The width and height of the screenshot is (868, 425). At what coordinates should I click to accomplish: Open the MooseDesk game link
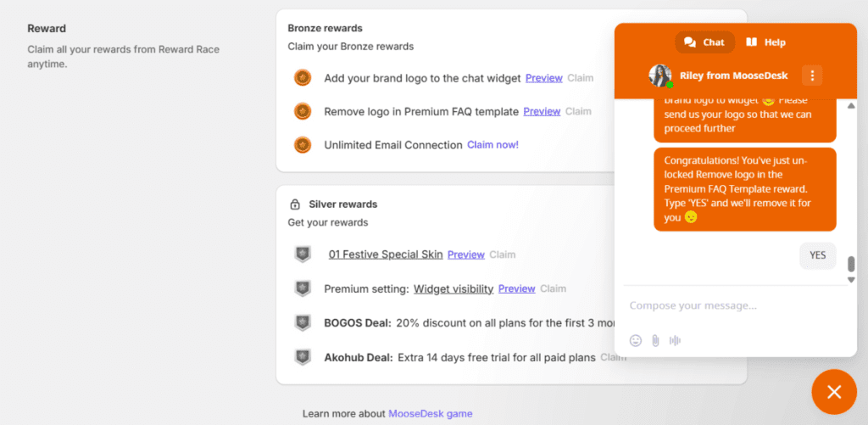[430, 414]
